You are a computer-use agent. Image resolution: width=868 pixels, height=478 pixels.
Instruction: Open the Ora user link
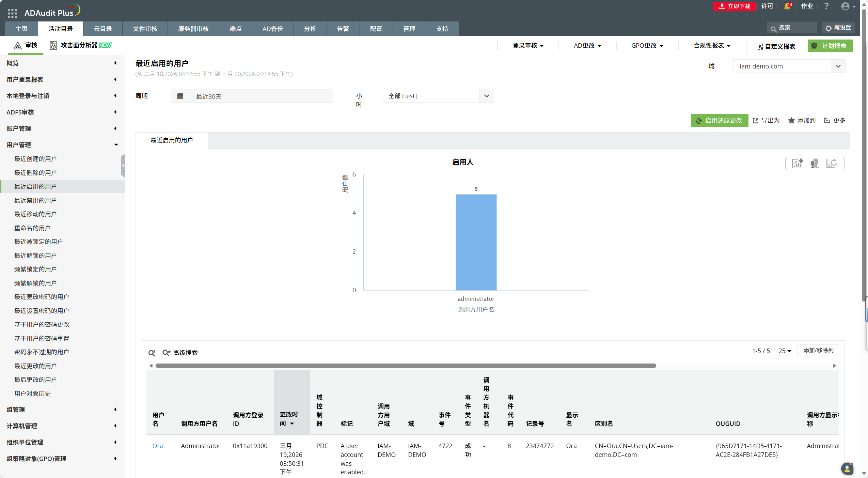[x=157, y=446]
